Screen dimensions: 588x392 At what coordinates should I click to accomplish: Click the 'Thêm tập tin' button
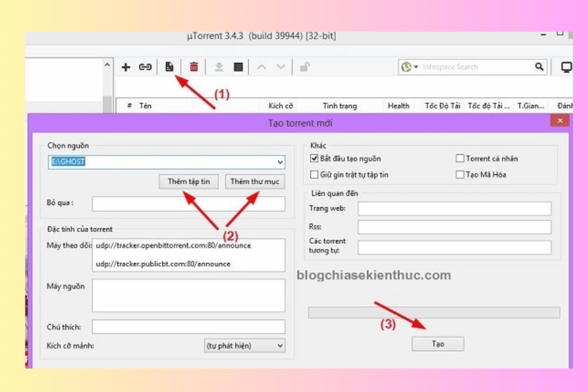(x=188, y=182)
